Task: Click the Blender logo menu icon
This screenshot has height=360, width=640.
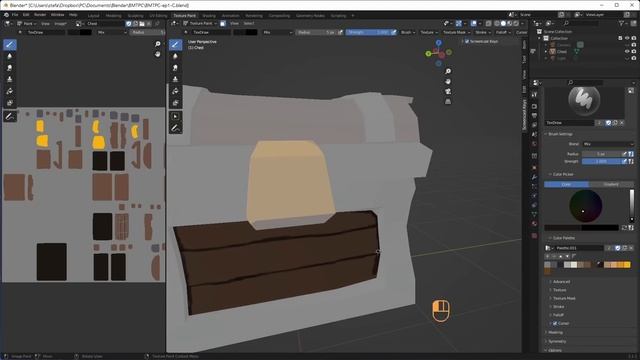Action: coord(6,15)
